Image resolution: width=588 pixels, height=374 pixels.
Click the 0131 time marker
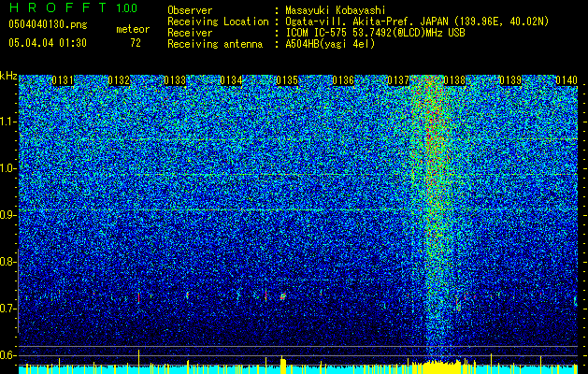pyautogui.click(x=63, y=80)
